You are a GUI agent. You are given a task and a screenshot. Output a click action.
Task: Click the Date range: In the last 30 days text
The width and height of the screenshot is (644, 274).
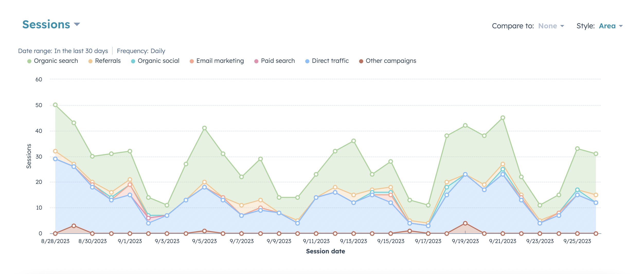pyautogui.click(x=63, y=51)
